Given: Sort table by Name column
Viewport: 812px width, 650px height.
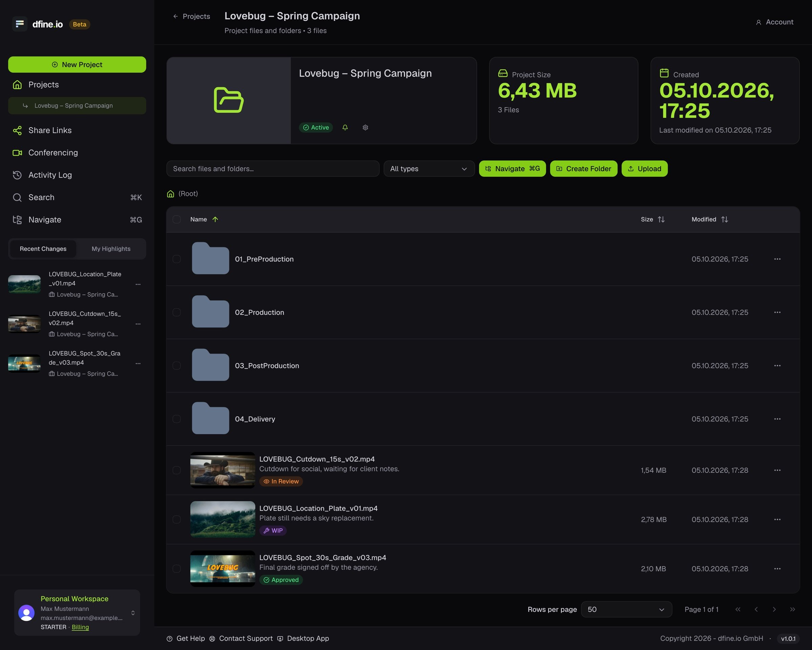Looking at the screenshot, I should (x=204, y=219).
